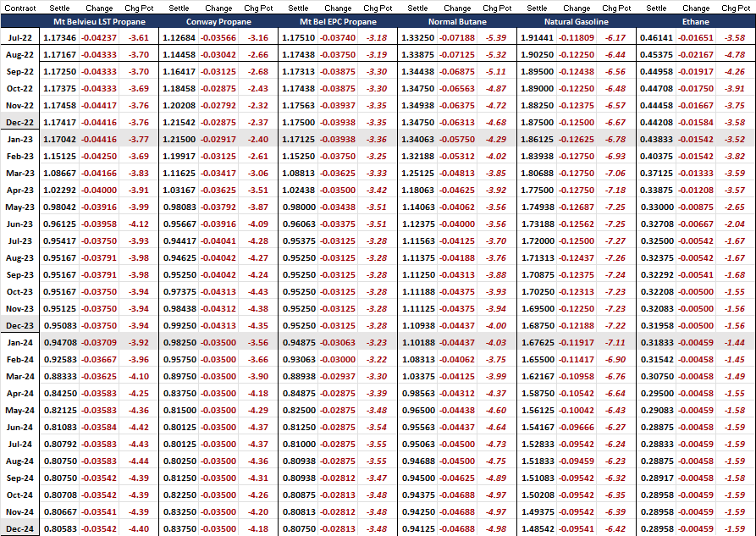This screenshot has height=536, width=756.
Task: Click the Jan-24 contract row label
Action: point(19,343)
